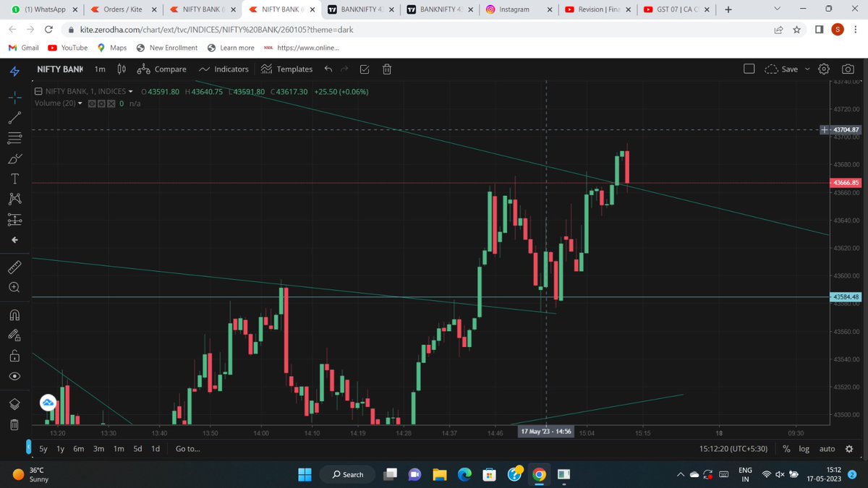
Task: Expand the Volume (20) legend arrow
Action: click(80, 103)
